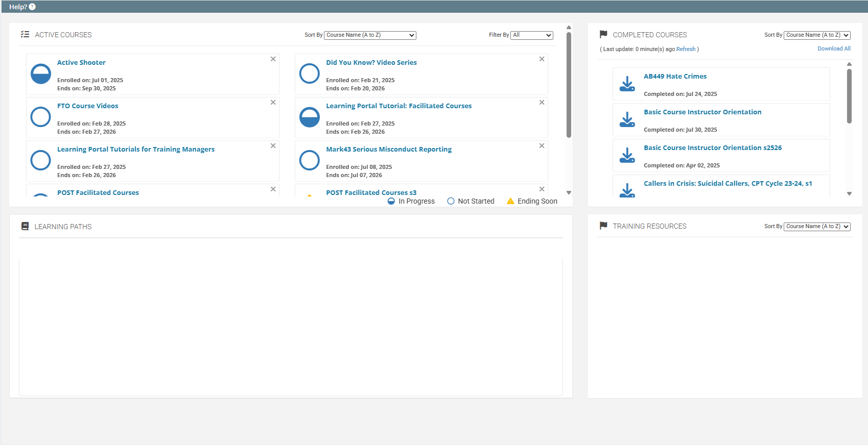Click download icon for Basic Course Instructor Orientation

pos(627,120)
